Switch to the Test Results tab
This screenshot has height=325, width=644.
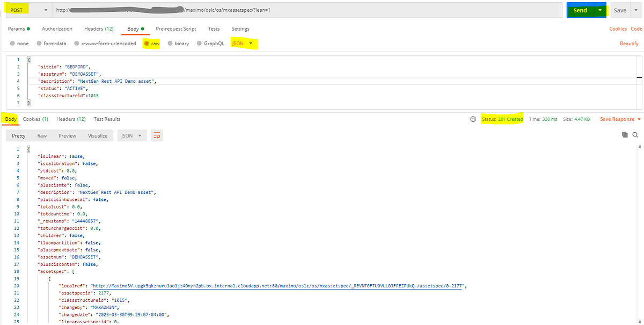106,119
